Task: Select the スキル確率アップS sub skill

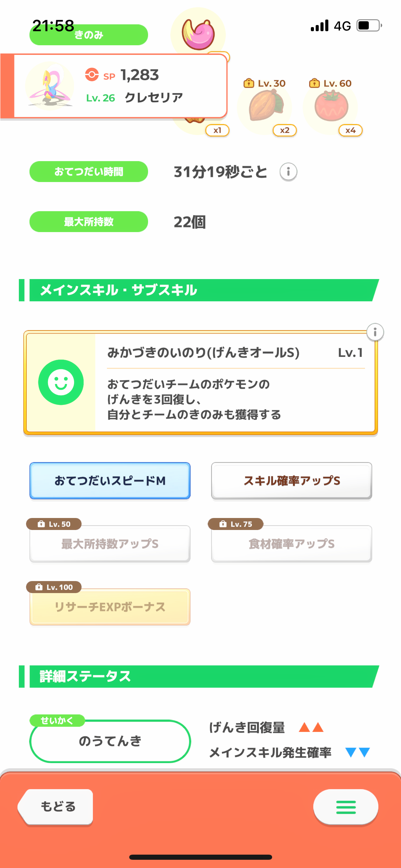Action: click(x=292, y=481)
